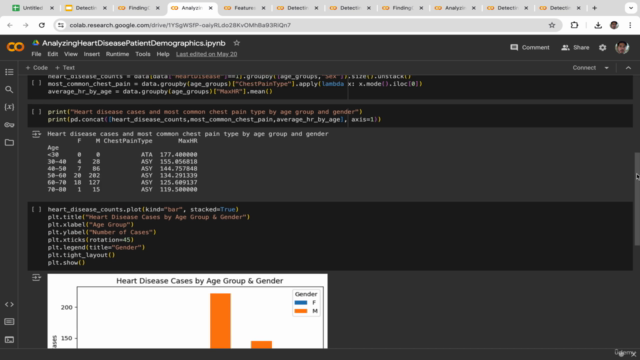
Task: Open notebook settings gear icon
Action: tap(602, 47)
